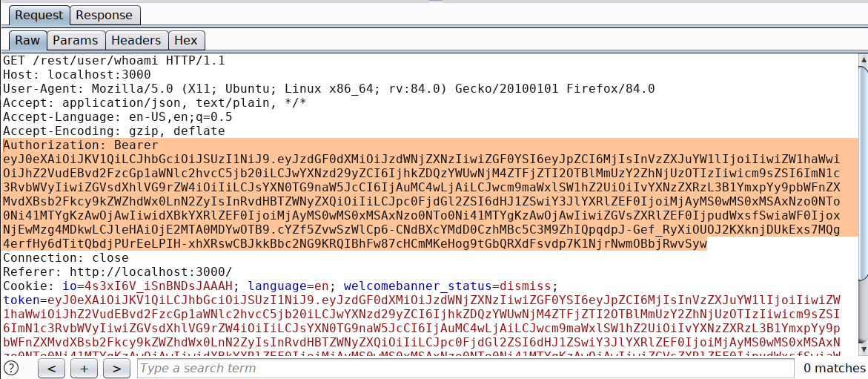Click the User-Agent header line
The image size is (868, 379).
click(x=329, y=89)
